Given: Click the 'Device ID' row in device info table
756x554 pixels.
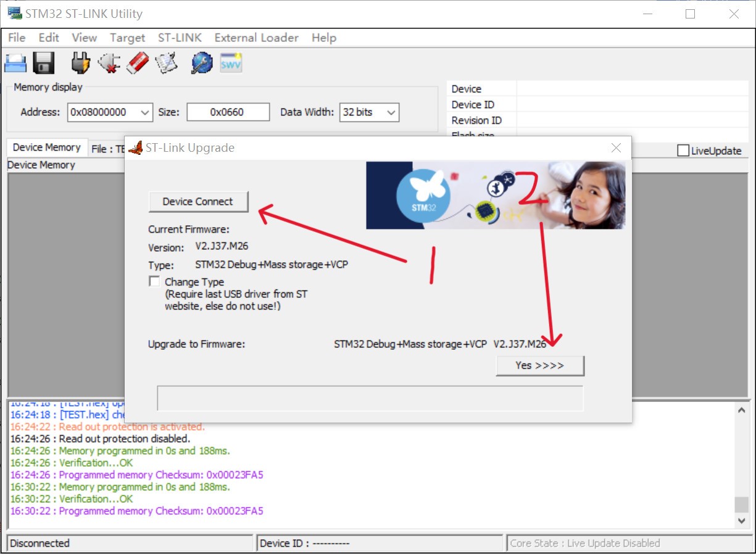Looking at the screenshot, I should click(x=599, y=105).
